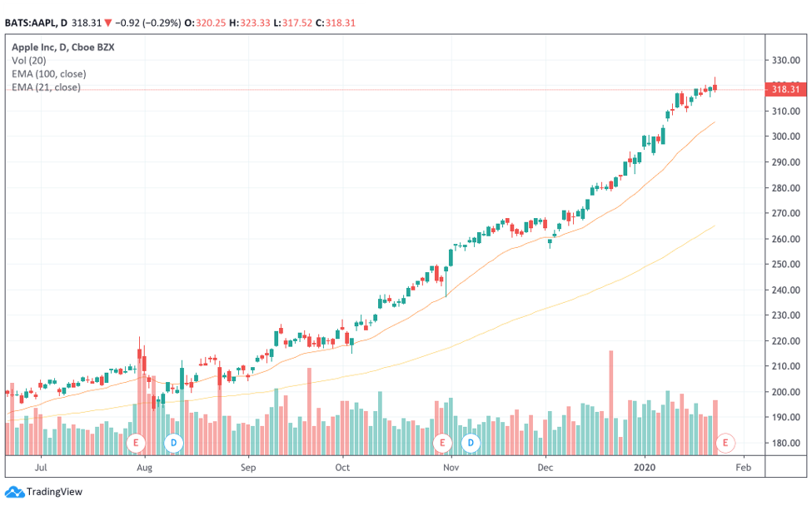812x506 pixels.
Task: Click the 220.00 price axis label
Action: 785,341
